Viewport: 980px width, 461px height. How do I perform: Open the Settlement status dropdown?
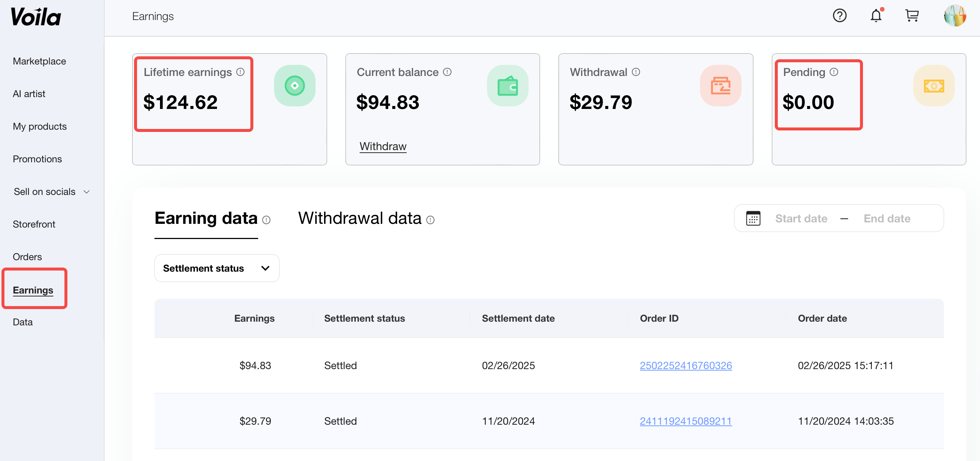tap(216, 268)
